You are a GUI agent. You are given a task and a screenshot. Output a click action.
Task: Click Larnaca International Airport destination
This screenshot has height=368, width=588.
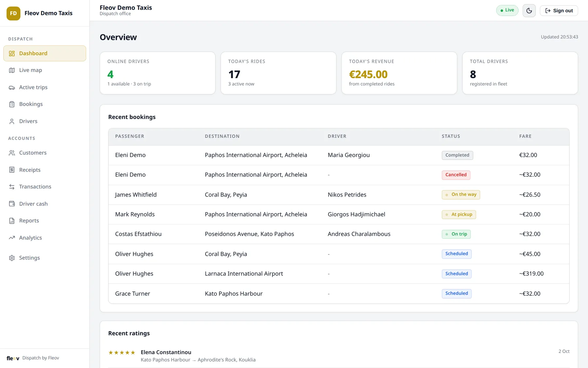tap(244, 273)
